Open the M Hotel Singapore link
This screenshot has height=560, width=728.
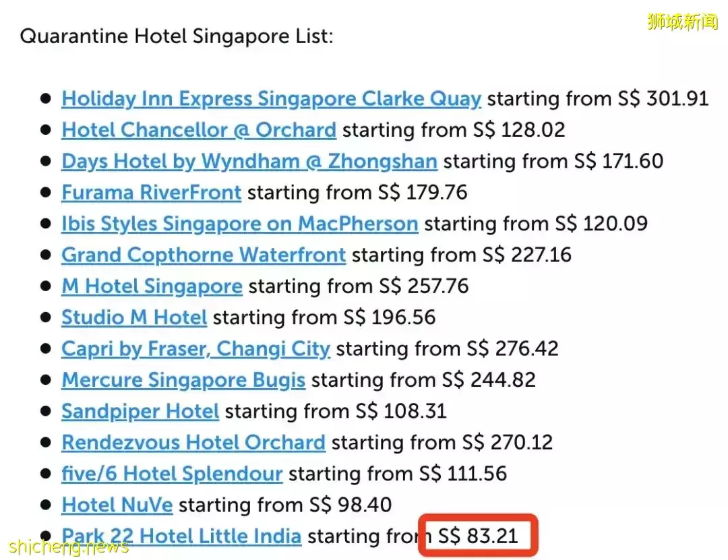(x=152, y=286)
